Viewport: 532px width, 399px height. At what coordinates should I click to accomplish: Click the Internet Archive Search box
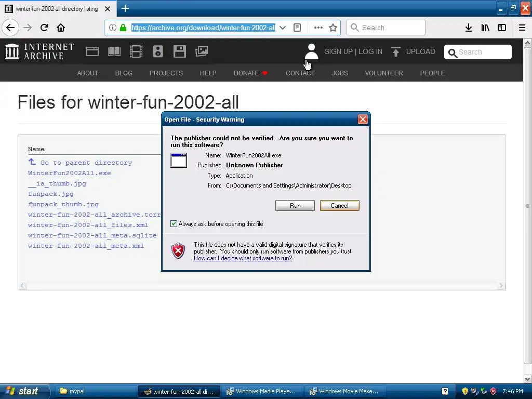[478, 52]
